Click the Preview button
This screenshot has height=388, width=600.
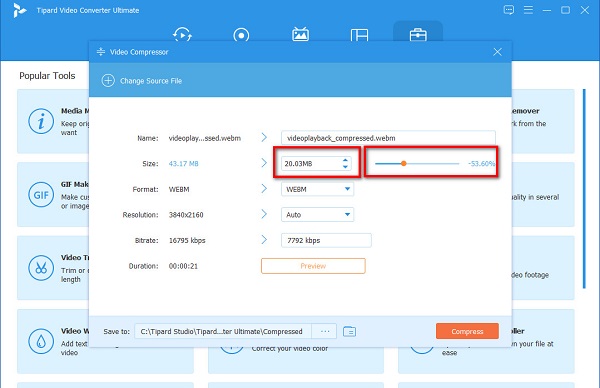click(313, 266)
